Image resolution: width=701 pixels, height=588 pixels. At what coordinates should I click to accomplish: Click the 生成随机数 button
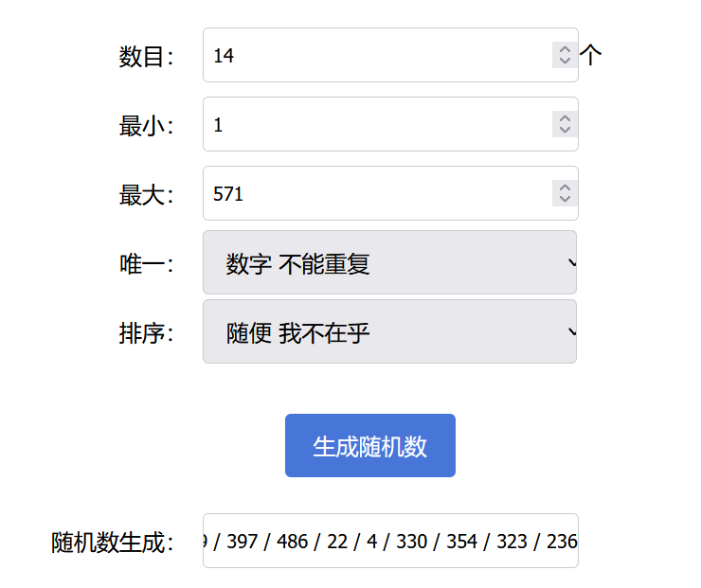[x=369, y=446]
